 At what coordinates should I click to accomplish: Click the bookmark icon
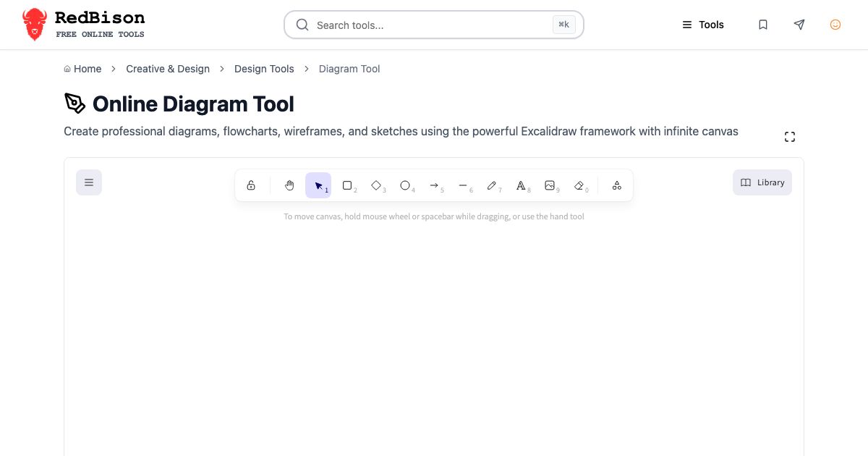coord(763,25)
